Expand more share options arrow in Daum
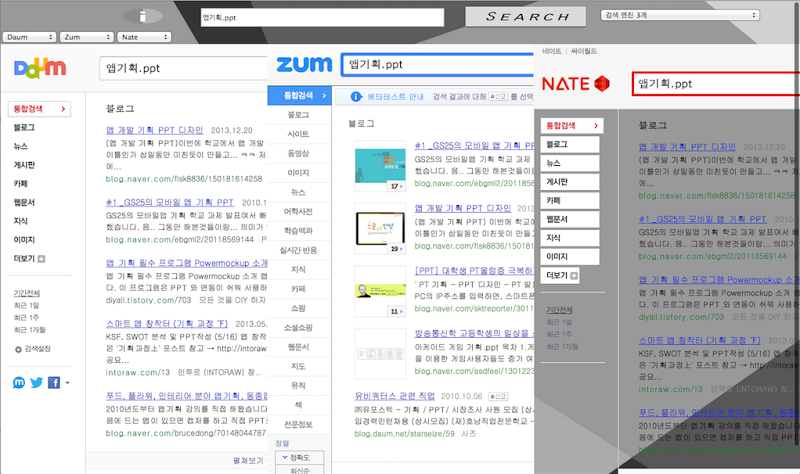This screenshot has width=800, height=474. coord(67,382)
